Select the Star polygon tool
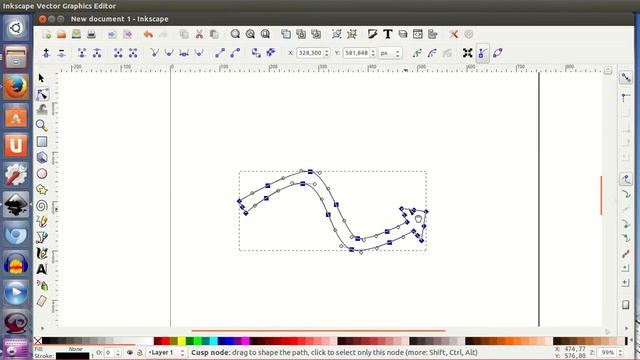Viewport: 640px width, 360px height. pos(42,189)
